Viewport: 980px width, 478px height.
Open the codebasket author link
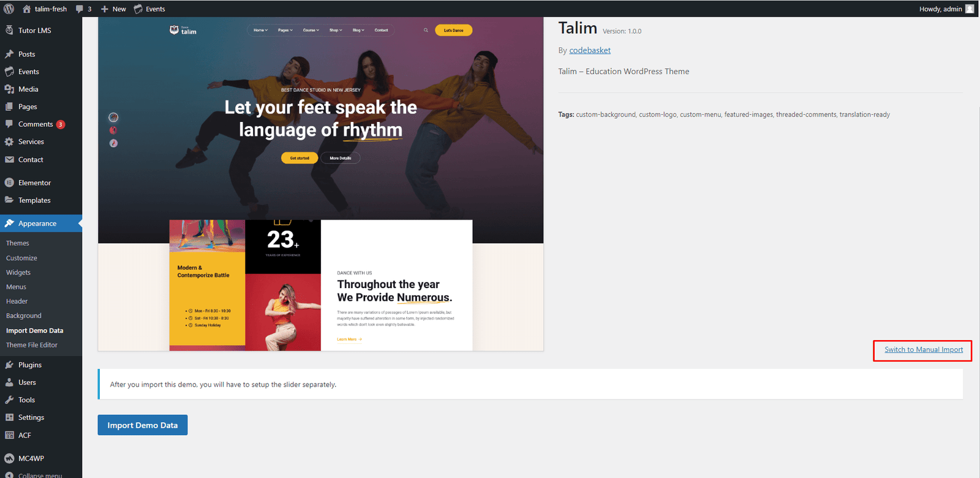(x=590, y=50)
